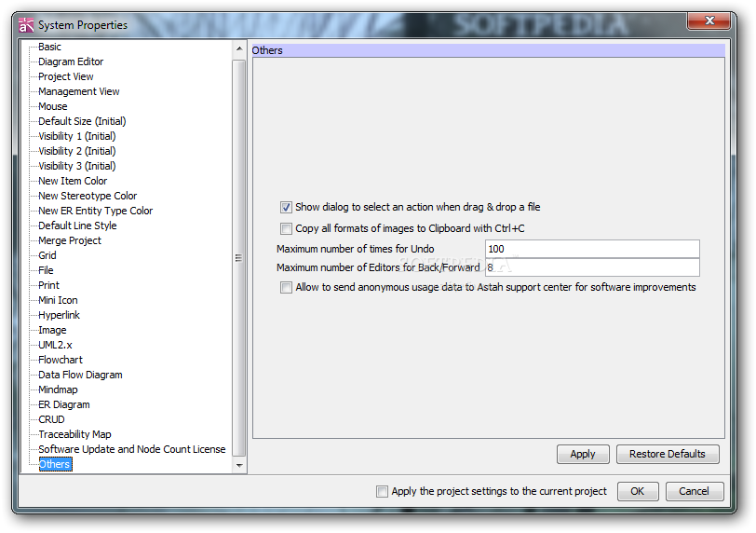
Task: Open Hyperlink settings
Action: tap(59, 316)
